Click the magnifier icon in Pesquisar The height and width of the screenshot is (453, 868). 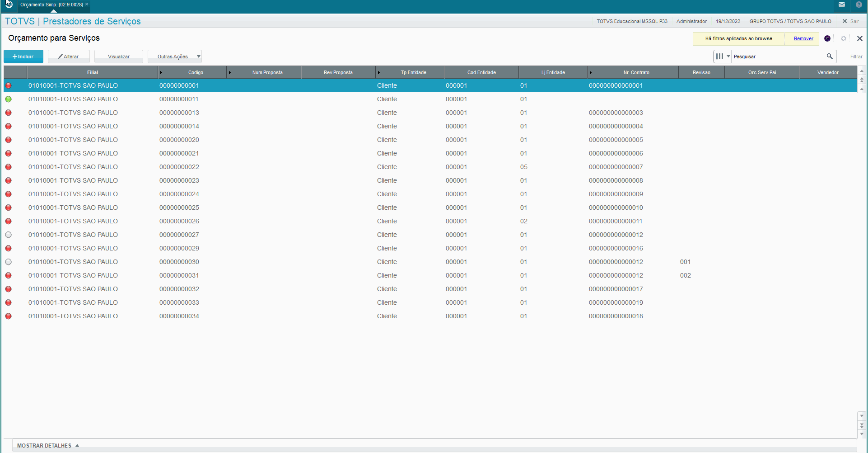(830, 57)
